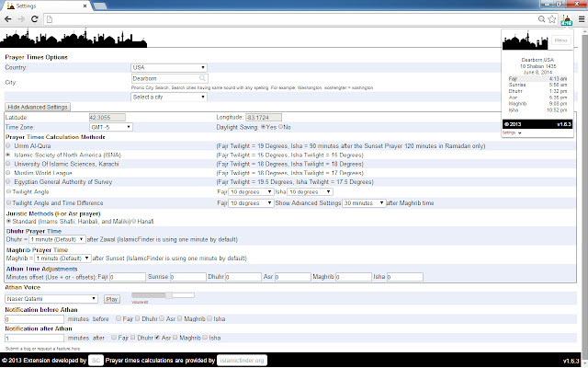Click the prayer times extension icon

coord(565,17)
